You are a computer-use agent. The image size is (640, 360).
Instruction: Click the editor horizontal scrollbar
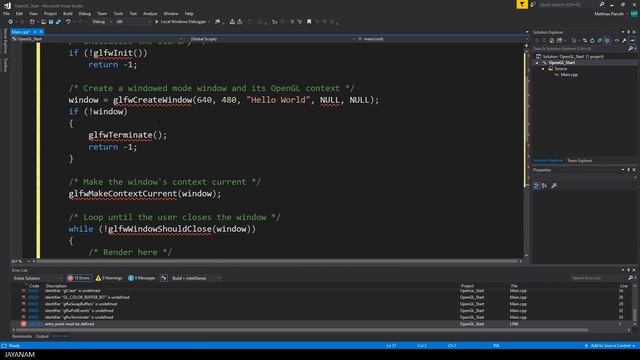[278, 261]
